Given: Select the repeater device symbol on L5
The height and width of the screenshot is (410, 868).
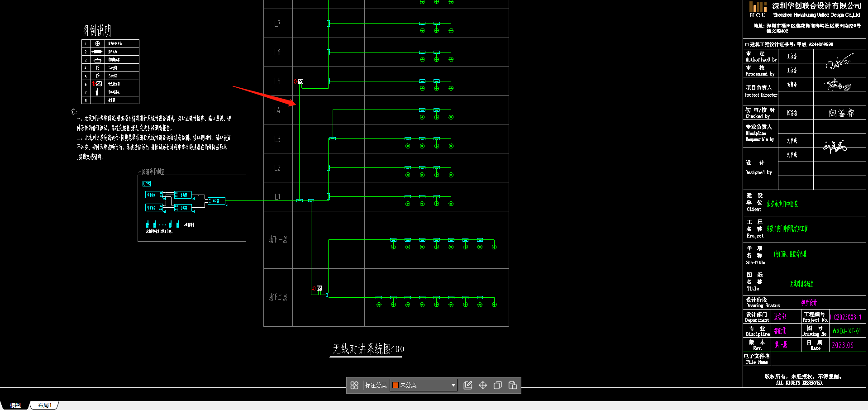Looking at the screenshot, I should point(300,81).
